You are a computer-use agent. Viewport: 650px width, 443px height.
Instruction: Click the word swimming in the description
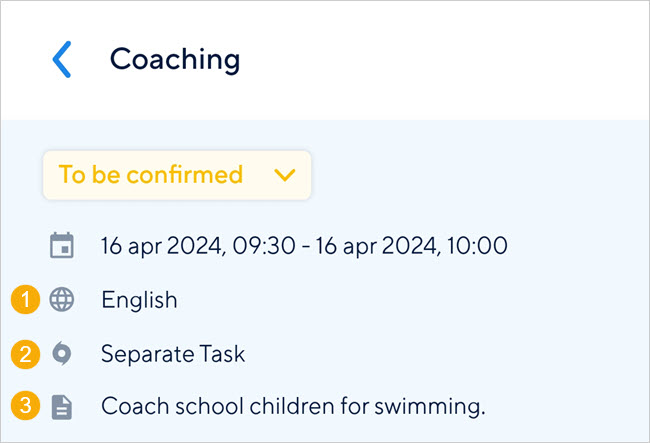[432, 407]
